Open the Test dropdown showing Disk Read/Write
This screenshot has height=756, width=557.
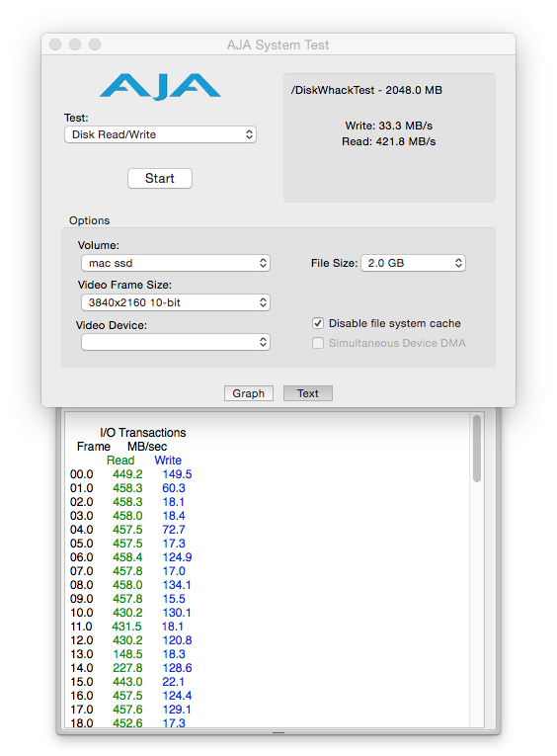160,134
